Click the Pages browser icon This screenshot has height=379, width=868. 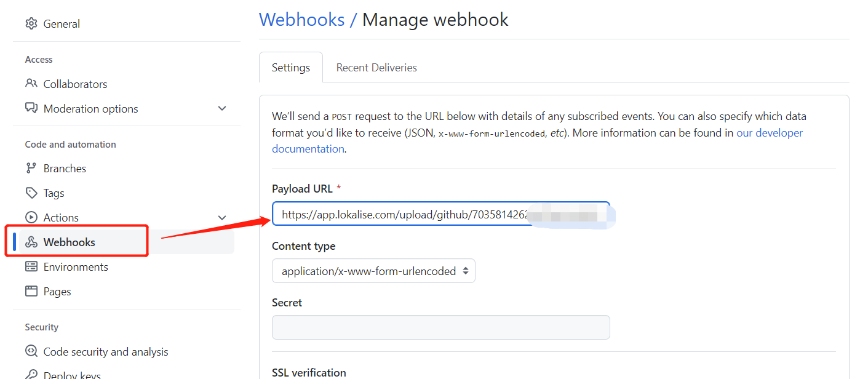click(x=31, y=291)
